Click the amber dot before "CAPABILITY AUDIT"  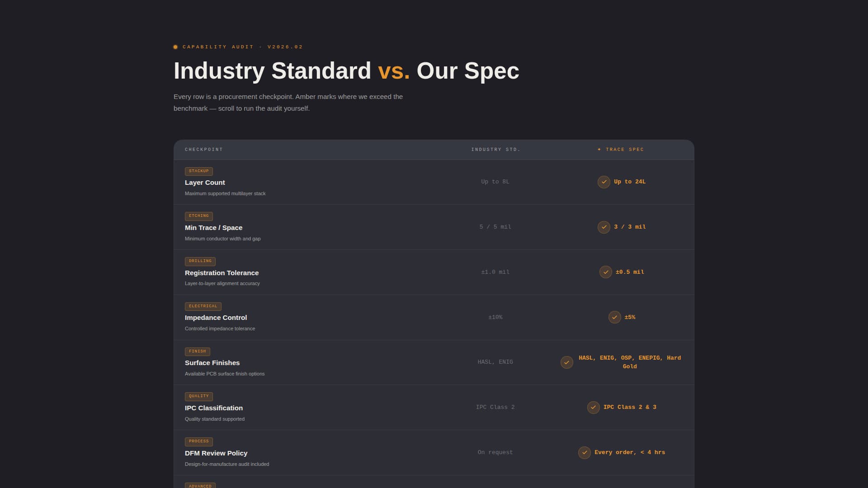175,47
